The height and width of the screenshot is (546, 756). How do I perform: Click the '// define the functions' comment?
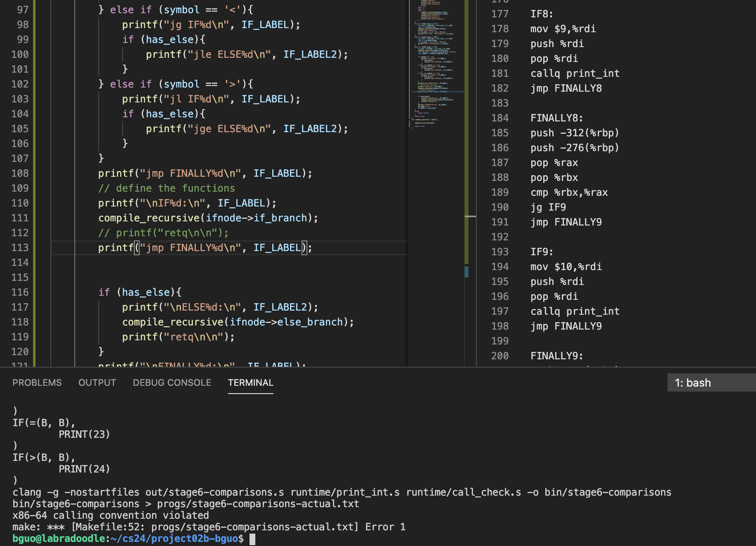click(x=166, y=188)
